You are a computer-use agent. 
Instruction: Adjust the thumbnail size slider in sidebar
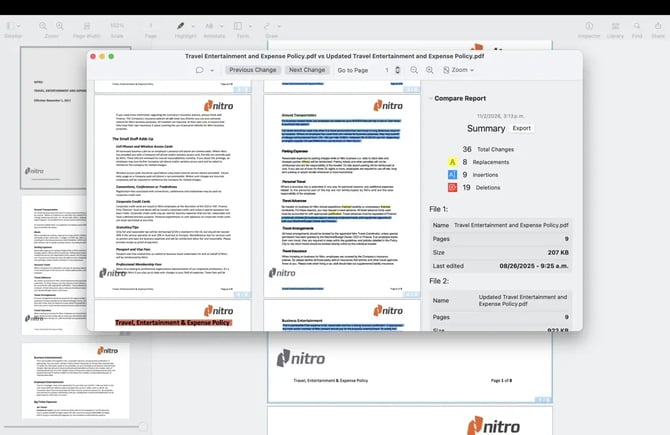point(143,426)
